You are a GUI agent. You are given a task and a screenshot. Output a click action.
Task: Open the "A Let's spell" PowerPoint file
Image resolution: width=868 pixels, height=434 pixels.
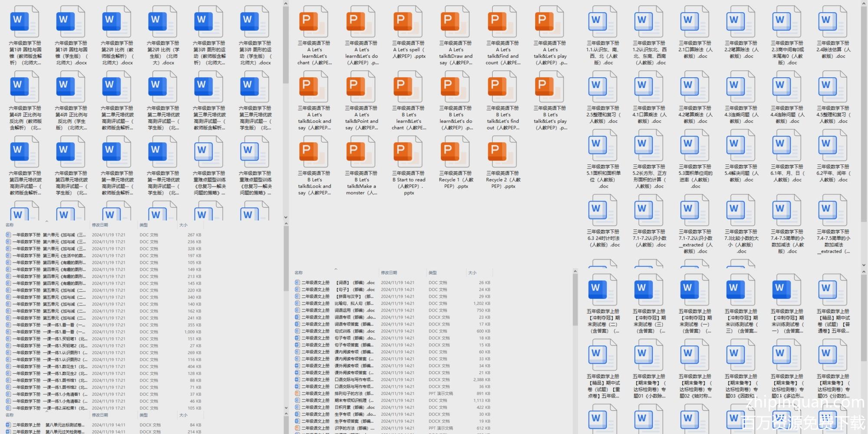[408, 22]
